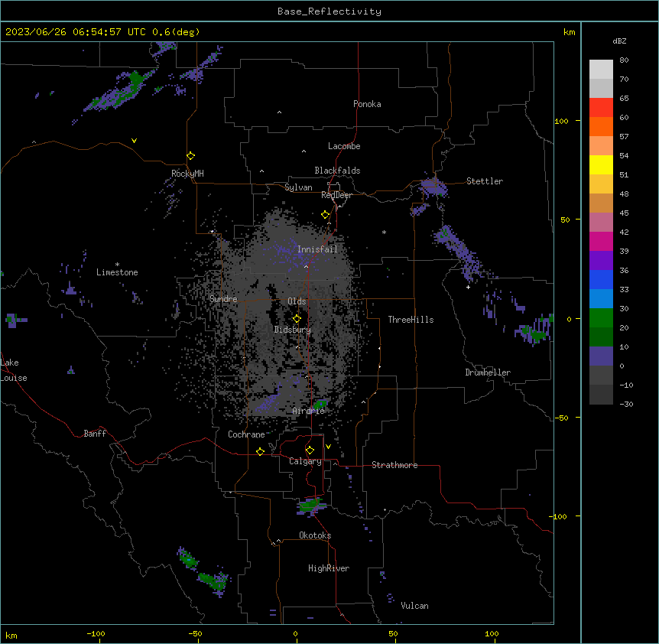Click the Lake Louise label

14,370
